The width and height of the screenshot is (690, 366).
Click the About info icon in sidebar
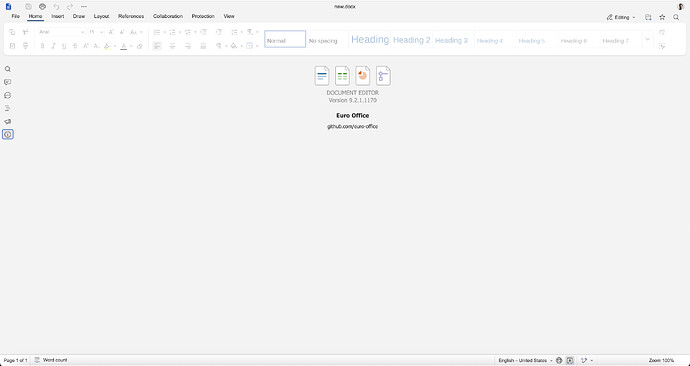(x=7, y=134)
